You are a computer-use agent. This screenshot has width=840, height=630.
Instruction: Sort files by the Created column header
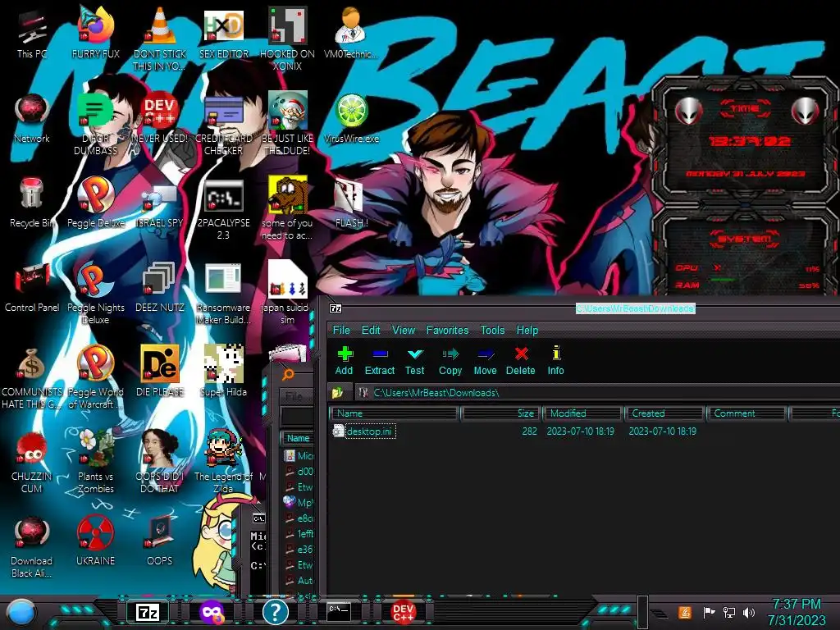664,413
